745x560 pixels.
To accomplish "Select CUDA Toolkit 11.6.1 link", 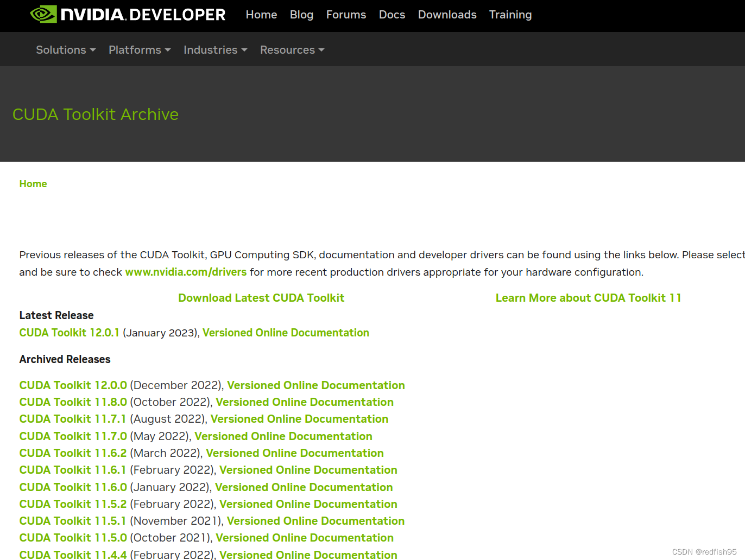I will click(x=72, y=470).
